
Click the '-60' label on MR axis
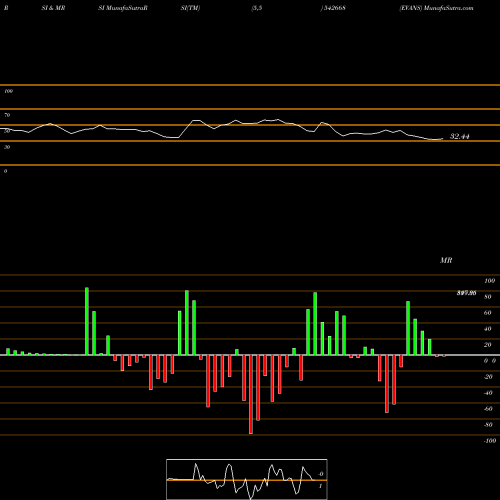coord(488,409)
